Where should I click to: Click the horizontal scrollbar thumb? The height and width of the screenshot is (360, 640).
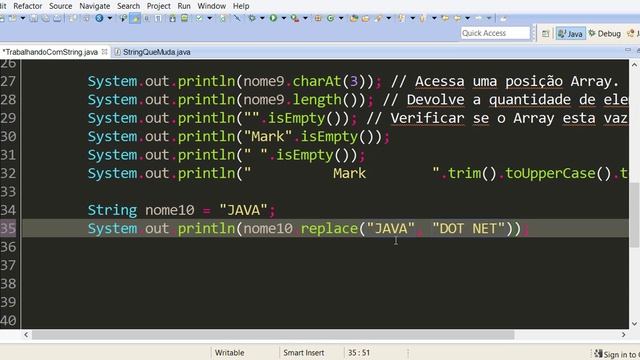point(273,335)
